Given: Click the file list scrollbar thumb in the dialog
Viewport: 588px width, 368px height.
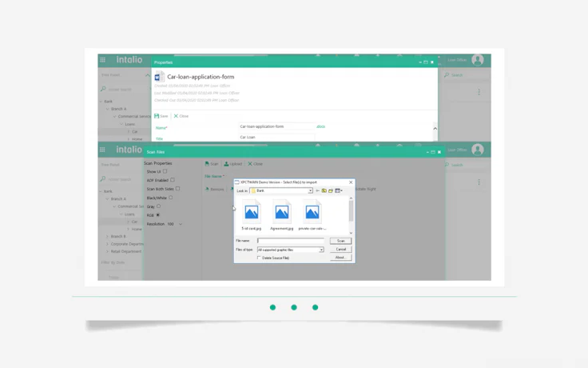Looking at the screenshot, I should click(351, 210).
